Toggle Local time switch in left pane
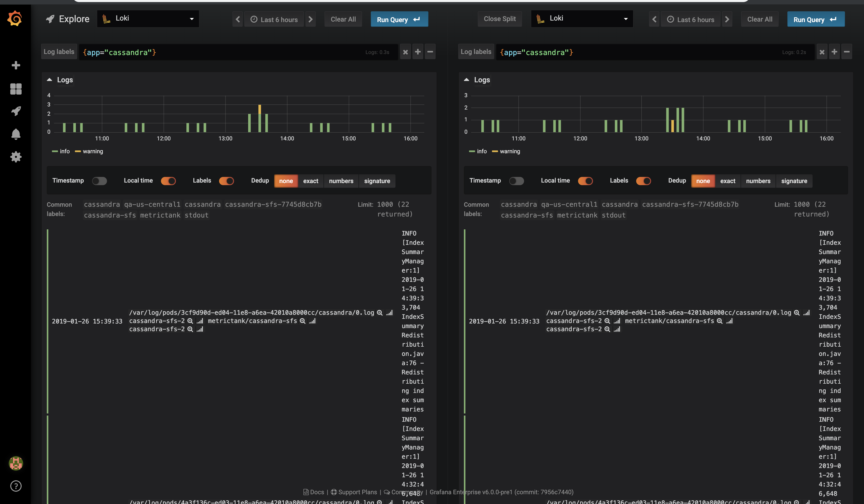This screenshot has height=504, width=864. click(168, 181)
